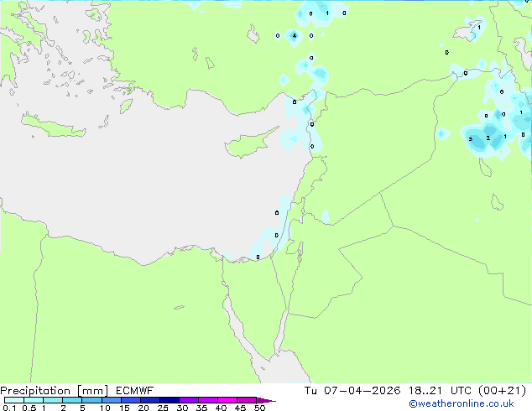Viewport: 532px width, 411px height.
Task: Click the island of Crete on the map
Action: [x=54, y=126]
